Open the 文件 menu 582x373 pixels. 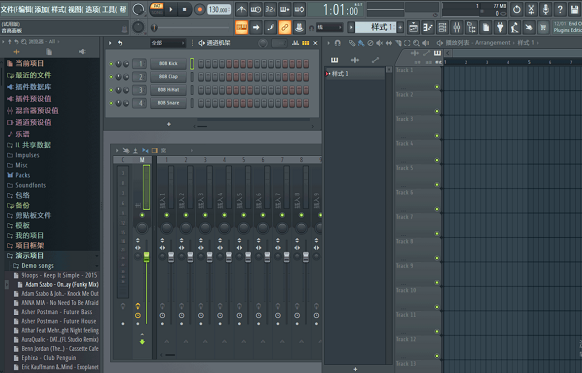tap(8, 10)
